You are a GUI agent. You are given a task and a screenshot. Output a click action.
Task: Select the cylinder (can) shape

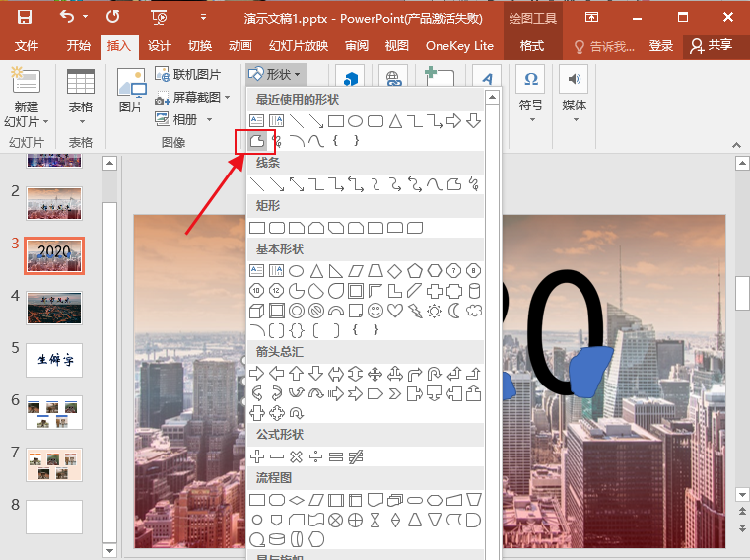tap(473, 291)
